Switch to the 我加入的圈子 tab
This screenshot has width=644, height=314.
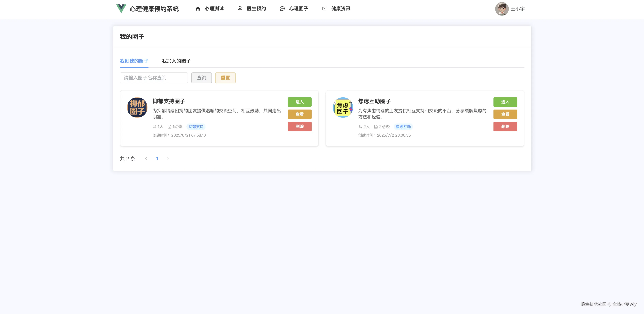176,61
